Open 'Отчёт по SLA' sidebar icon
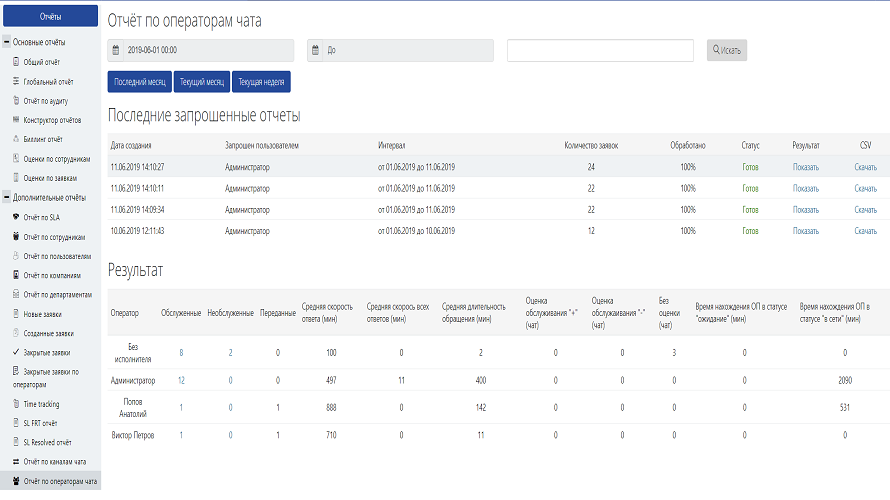This screenshot has height=500, width=890. coord(15,217)
